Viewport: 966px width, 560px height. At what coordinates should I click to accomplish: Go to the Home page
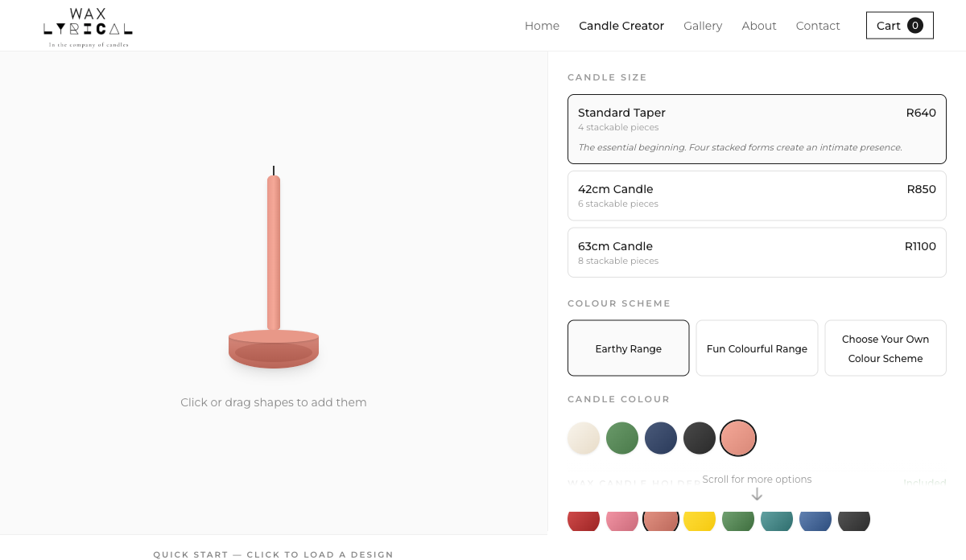542,26
